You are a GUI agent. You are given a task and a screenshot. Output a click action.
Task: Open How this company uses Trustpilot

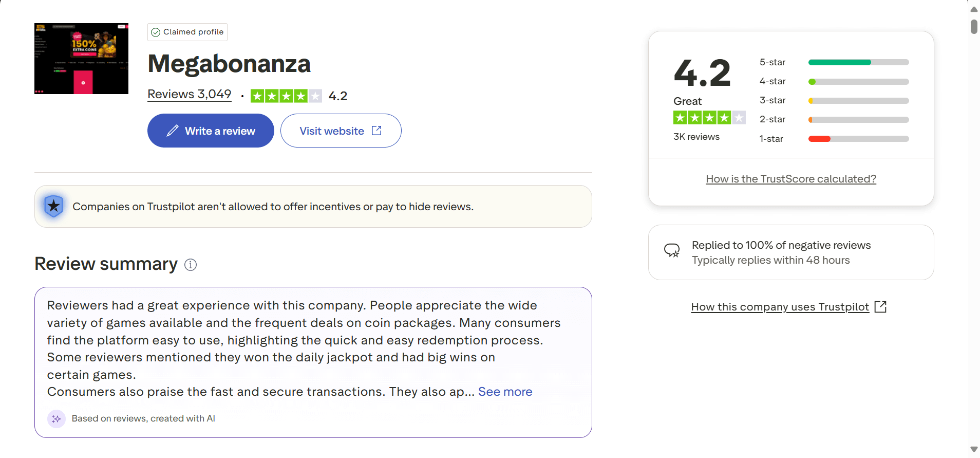pos(780,307)
